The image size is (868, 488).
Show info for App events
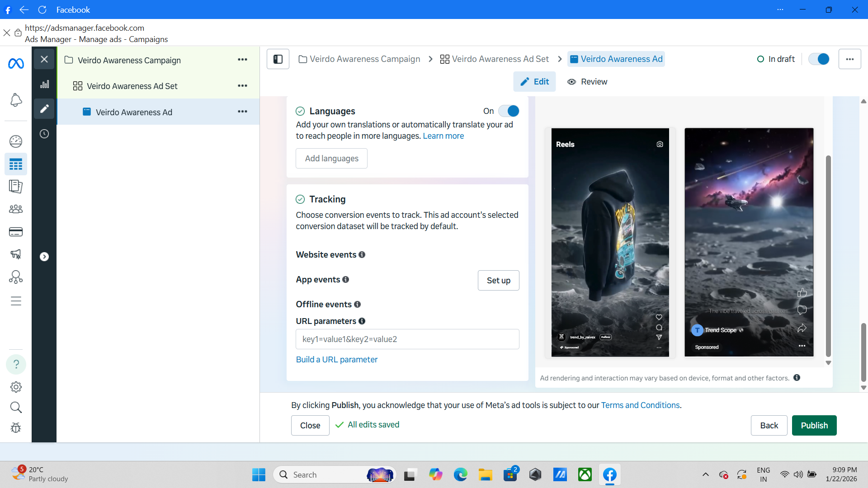346,280
